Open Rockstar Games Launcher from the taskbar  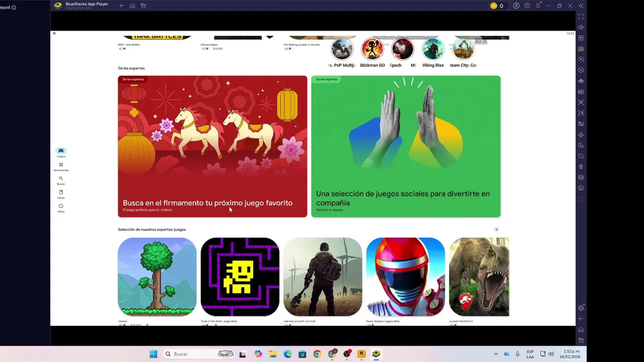click(361, 354)
